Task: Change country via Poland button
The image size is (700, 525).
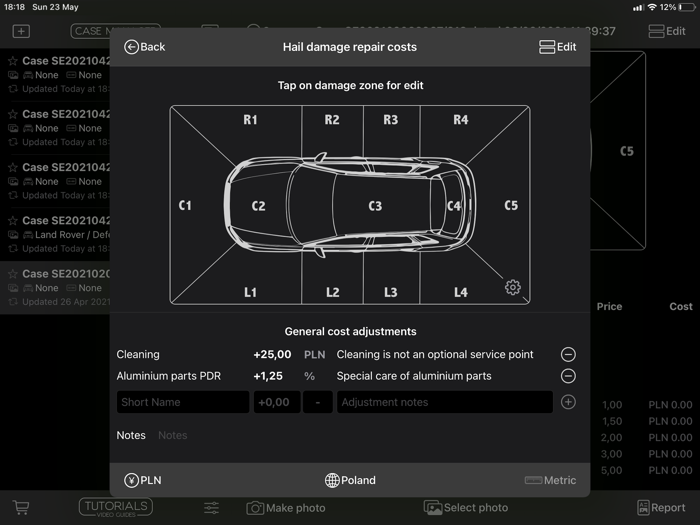Action: 350,480
